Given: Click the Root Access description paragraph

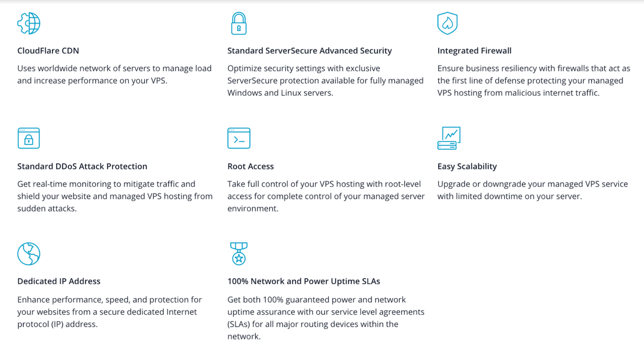Looking at the screenshot, I should pos(326,196).
